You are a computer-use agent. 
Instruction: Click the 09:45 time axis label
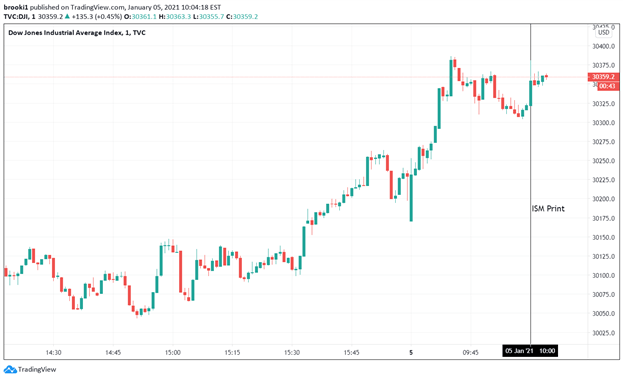pyautogui.click(x=470, y=352)
